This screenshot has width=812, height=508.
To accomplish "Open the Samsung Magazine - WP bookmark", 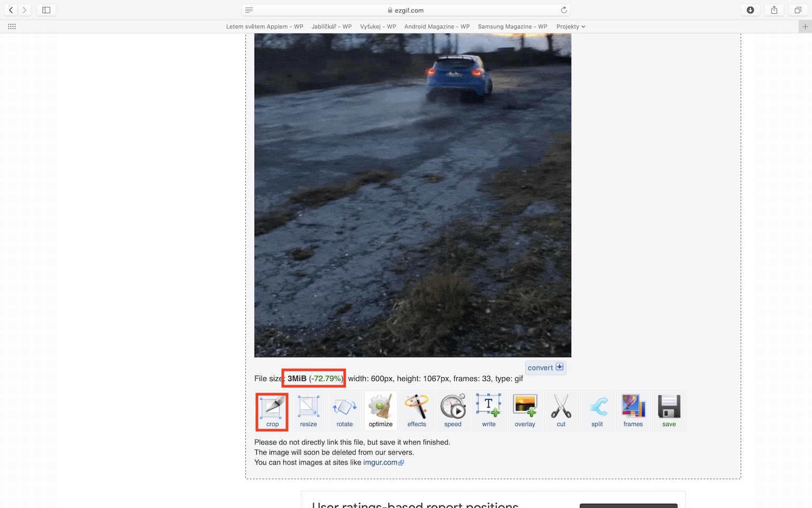I will tap(512, 26).
